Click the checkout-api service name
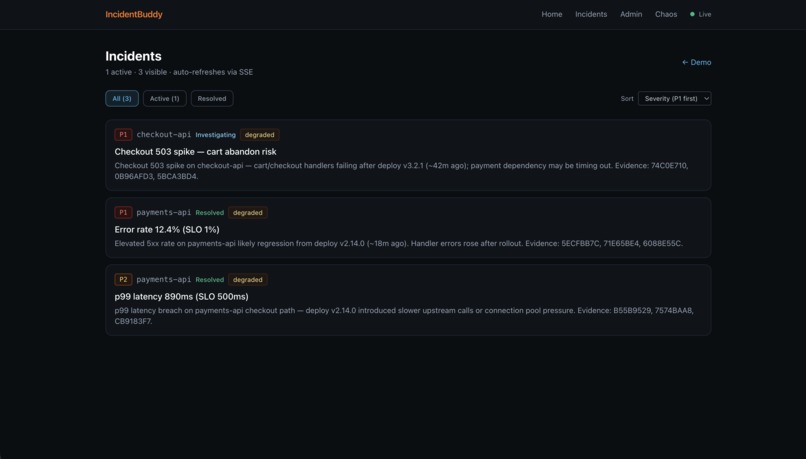Viewport: 806px width, 459px height. pos(163,135)
